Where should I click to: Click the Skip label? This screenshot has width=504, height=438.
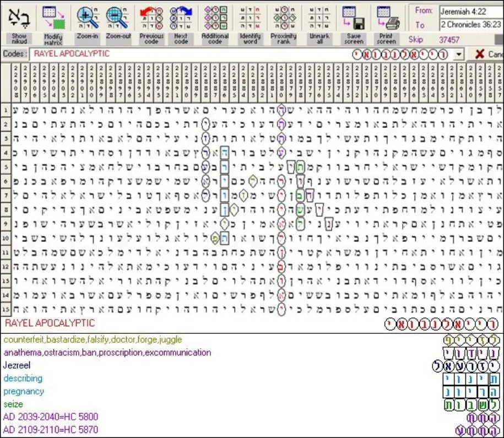(416, 40)
